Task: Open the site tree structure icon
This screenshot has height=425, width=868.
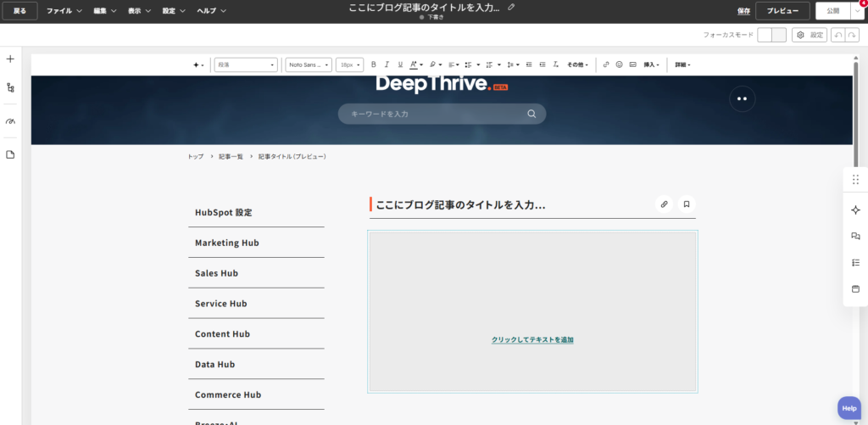Action: click(10, 87)
